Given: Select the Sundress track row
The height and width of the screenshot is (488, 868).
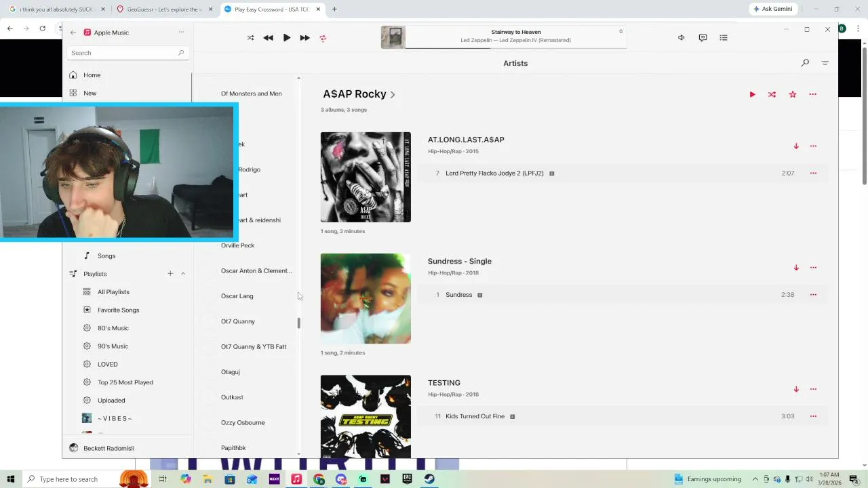Looking at the screenshot, I should point(623,295).
